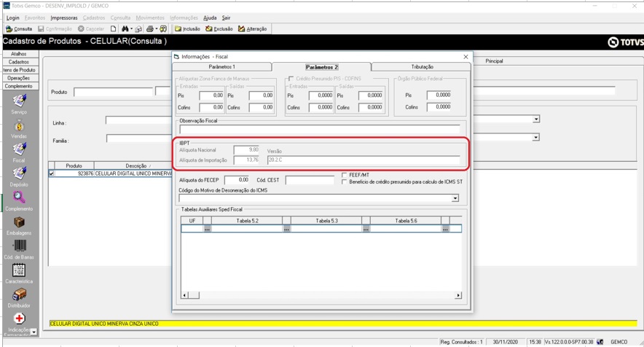Viewport: 644px width, 347px height.
Task: Open the Login menu
Action: 12,18
